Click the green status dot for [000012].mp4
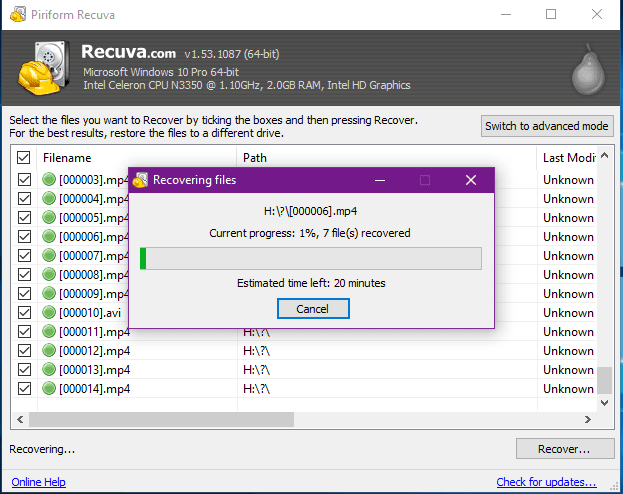 click(x=49, y=351)
